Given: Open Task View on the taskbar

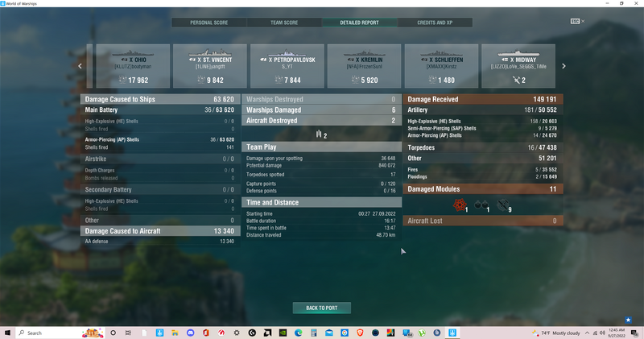Looking at the screenshot, I should pyautogui.click(x=128, y=333).
